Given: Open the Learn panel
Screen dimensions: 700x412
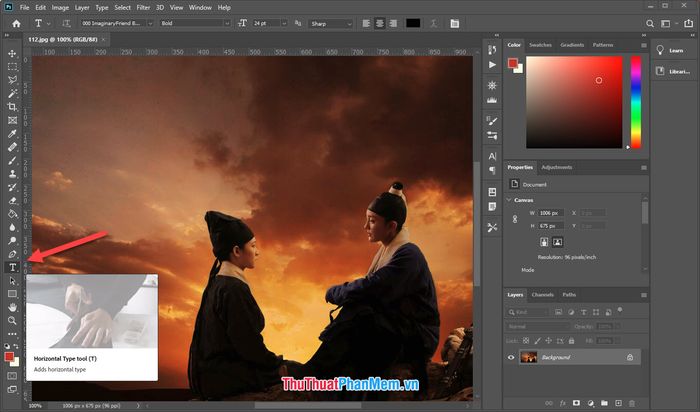Looking at the screenshot, I should (x=670, y=50).
